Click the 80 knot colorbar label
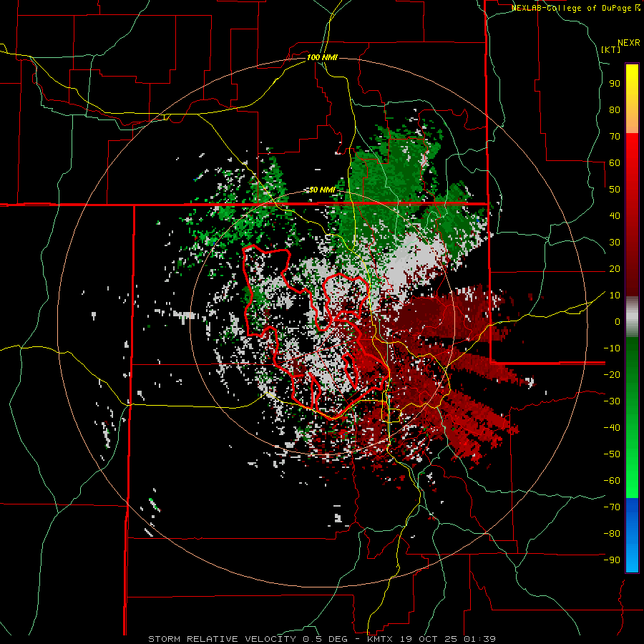644x644 pixels. pos(615,110)
